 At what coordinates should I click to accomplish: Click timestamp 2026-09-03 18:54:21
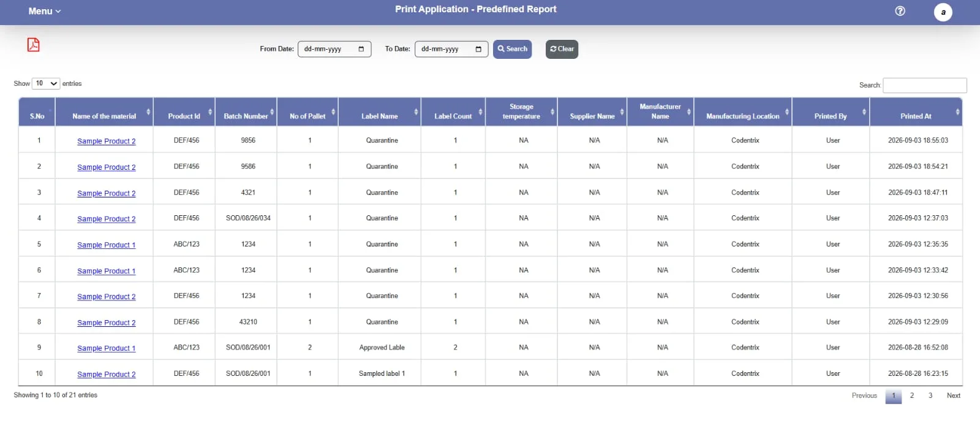918,166
